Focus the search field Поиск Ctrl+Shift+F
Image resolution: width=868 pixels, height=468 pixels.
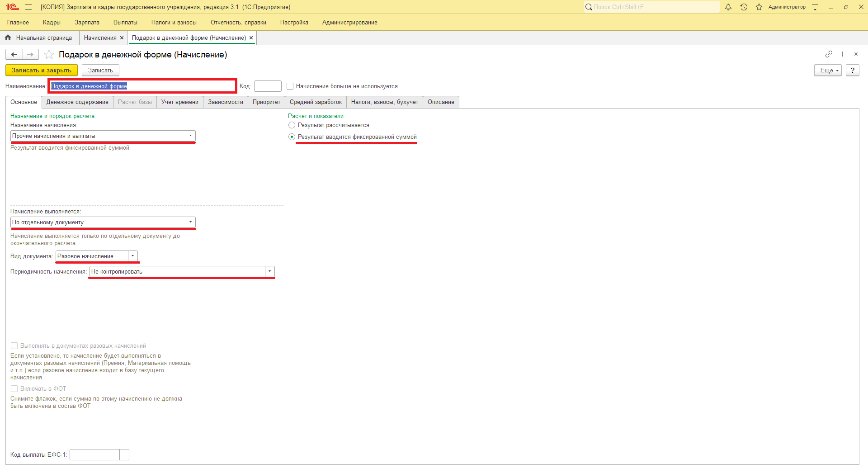[x=651, y=7]
